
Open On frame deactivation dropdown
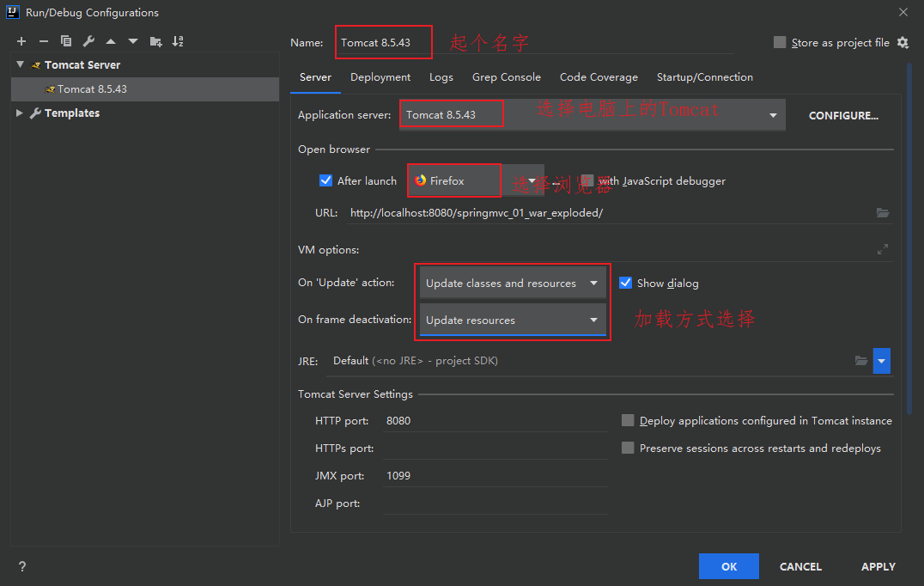(513, 320)
